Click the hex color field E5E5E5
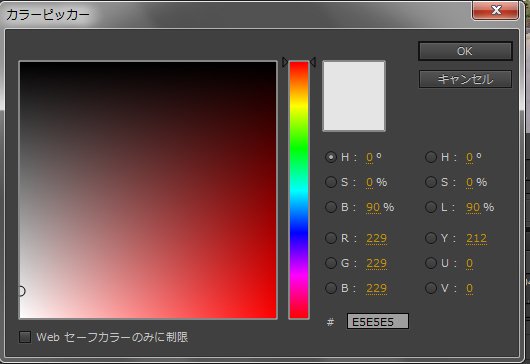This screenshot has width=530, height=364. coord(378,321)
